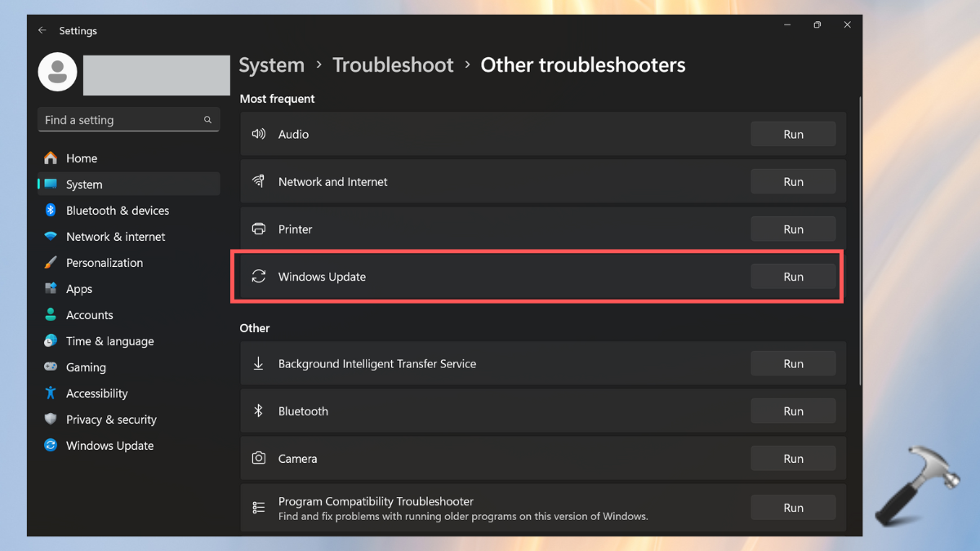This screenshot has width=980, height=551.
Task: Run Background Intelligent Transfer Service troubleshooter
Action: [793, 364]
